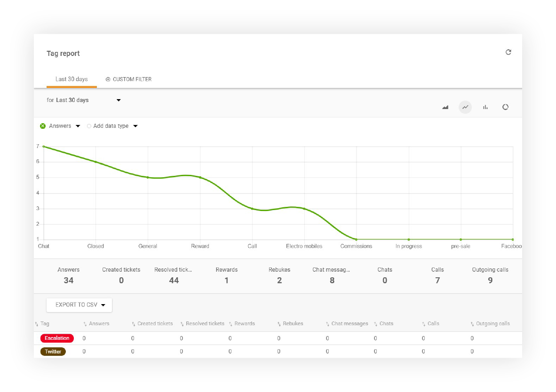Viewport: 556px width, 392px height.
Task: Select the radio button beside Add data type
Action: pos(89,126)
